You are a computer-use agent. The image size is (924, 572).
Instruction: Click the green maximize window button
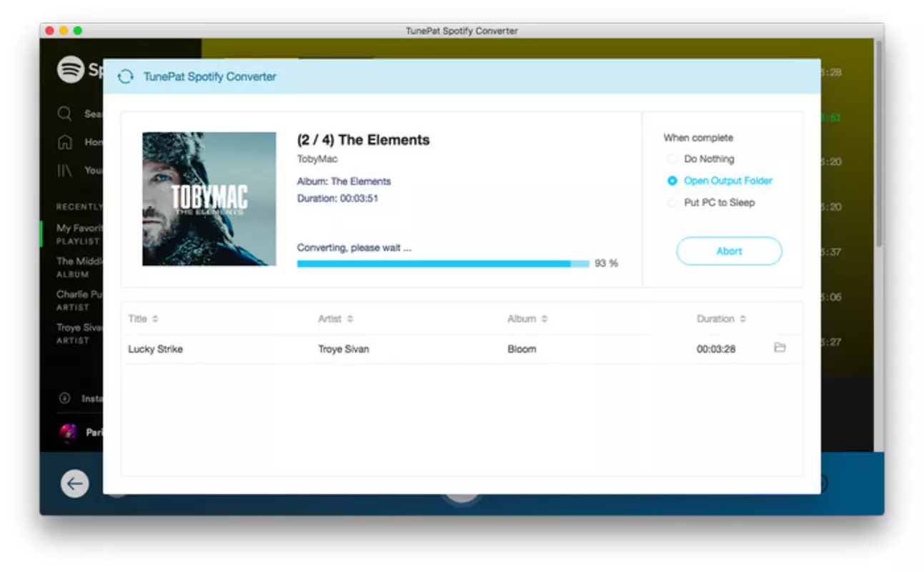(x=78, y=31)
